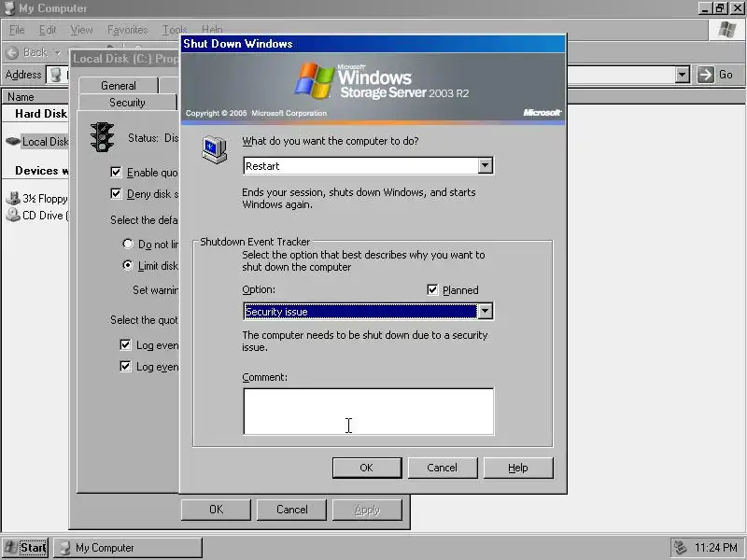Image resolution: width=747 pixels, height=560 pixels.
Task: Select the CD Drive icon
Action: pos(13,215)
